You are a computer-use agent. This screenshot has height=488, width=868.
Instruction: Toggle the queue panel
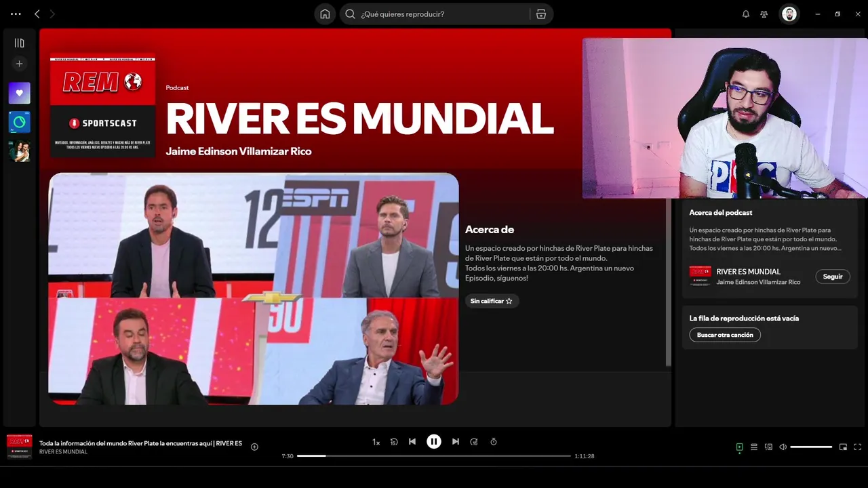(754, 447)
